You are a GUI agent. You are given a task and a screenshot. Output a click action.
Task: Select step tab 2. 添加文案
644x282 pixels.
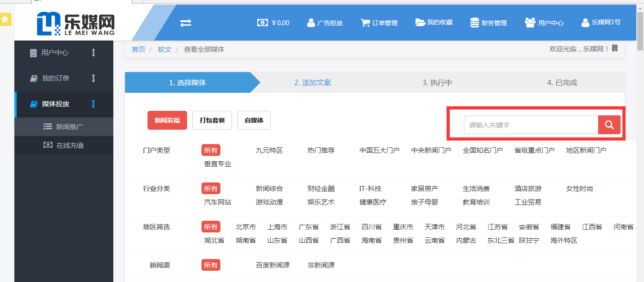313,83
